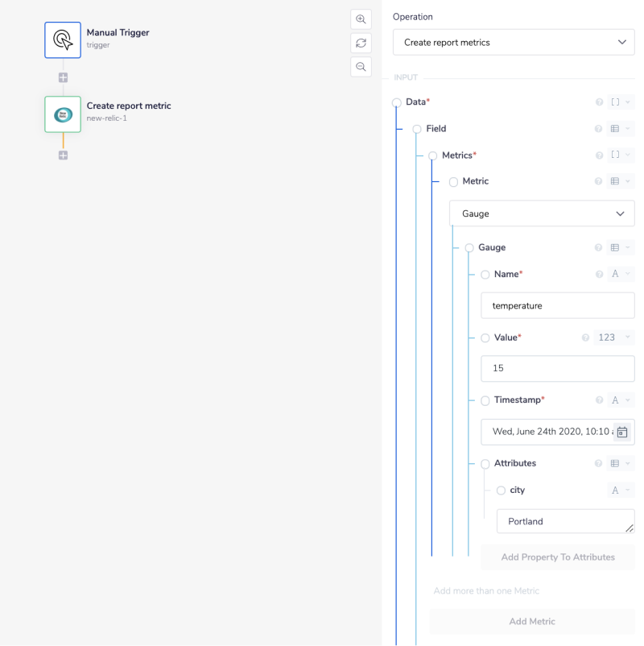Viewport: 644px width, 646px height.
Task: Click the Add Metric button
Action: [x=531, y=621]
